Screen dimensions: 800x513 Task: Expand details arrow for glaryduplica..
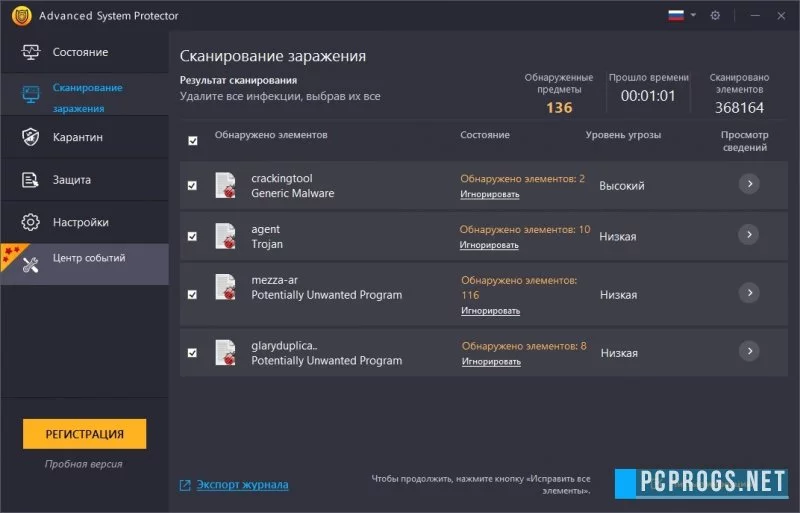(x=749, y=351)
